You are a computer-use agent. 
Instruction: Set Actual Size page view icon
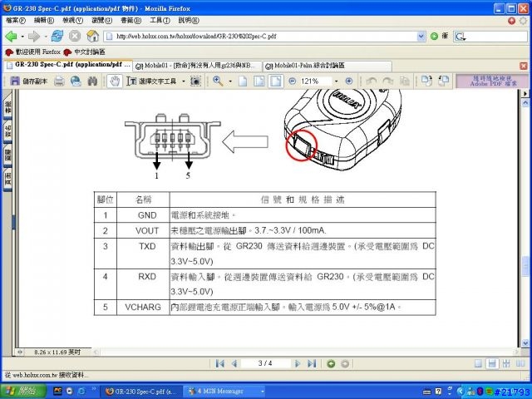click(243, 81)
